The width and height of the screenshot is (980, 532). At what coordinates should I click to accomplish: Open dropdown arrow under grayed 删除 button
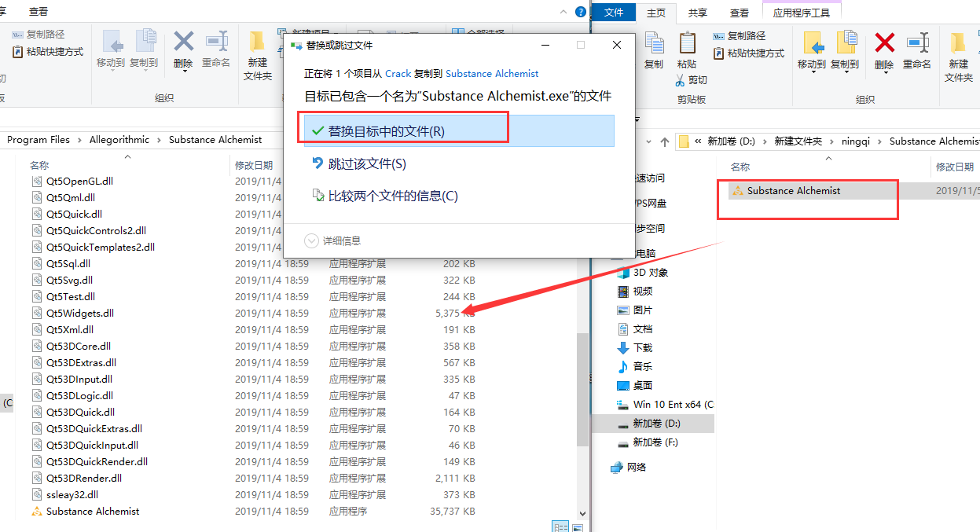[184, 72]
